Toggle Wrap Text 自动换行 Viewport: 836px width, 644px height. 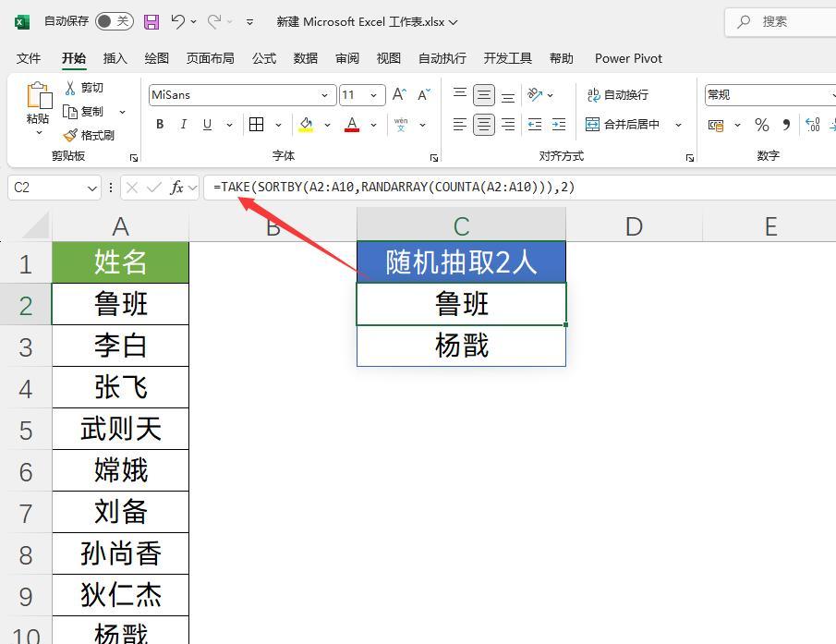617,95
